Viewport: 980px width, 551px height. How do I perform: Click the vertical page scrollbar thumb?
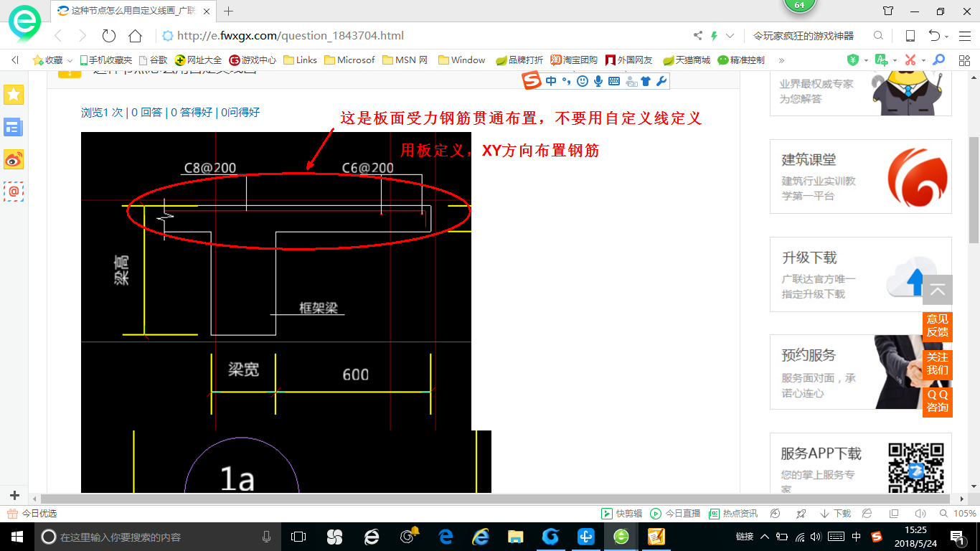(974, 190)
